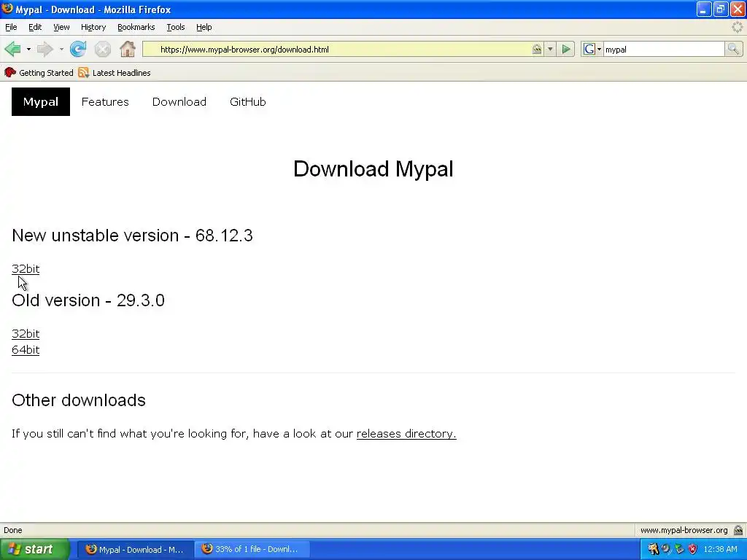The image size is (747, 560).
Task: Click the 12:38 AM taskbar clock
Action: pyautogui.click(x=720, y=549)
